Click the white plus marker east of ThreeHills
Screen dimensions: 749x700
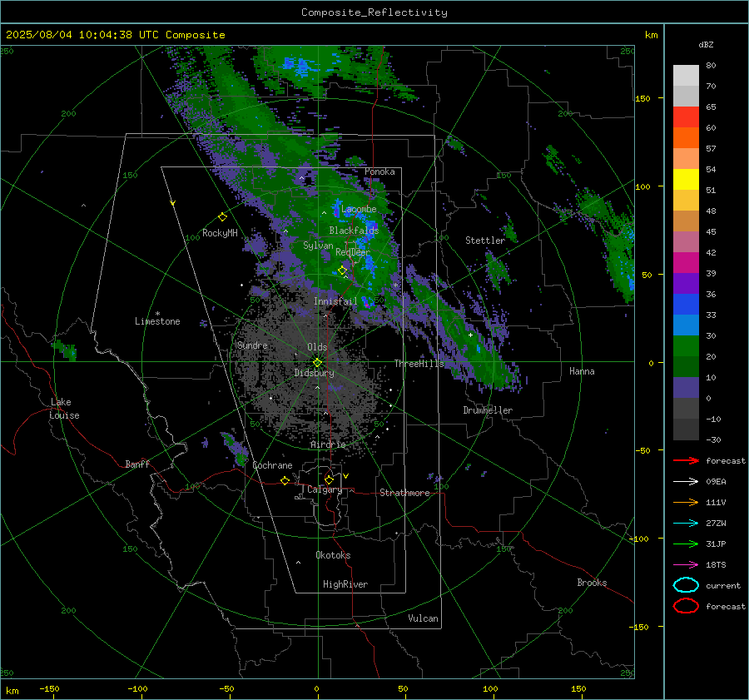pos(470,335)
